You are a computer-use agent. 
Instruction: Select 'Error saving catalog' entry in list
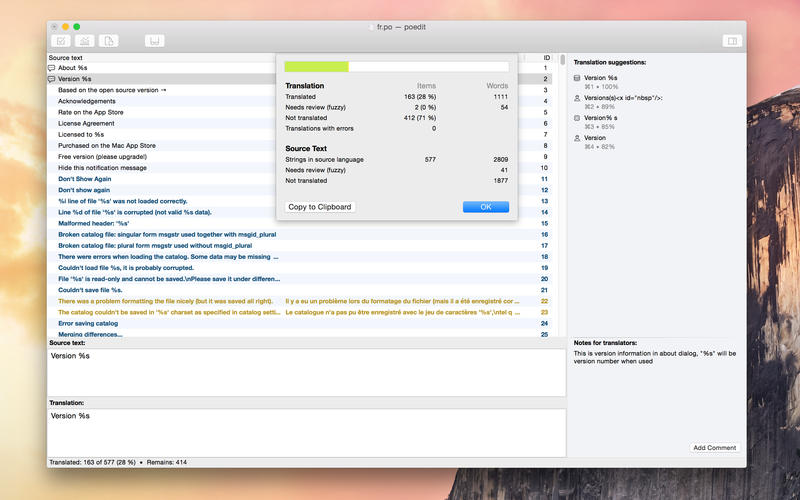299,323
